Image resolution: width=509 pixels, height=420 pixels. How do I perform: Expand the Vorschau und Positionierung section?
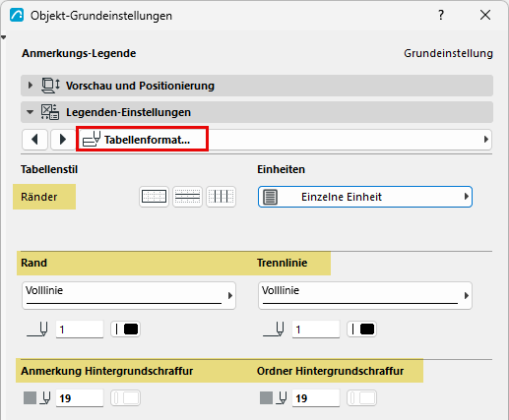pos(31,86)
